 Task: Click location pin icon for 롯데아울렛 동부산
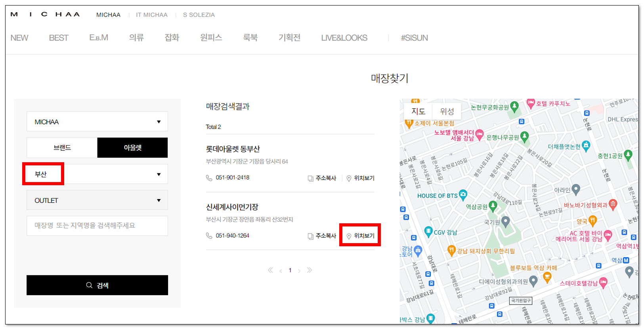coord(349,178)
